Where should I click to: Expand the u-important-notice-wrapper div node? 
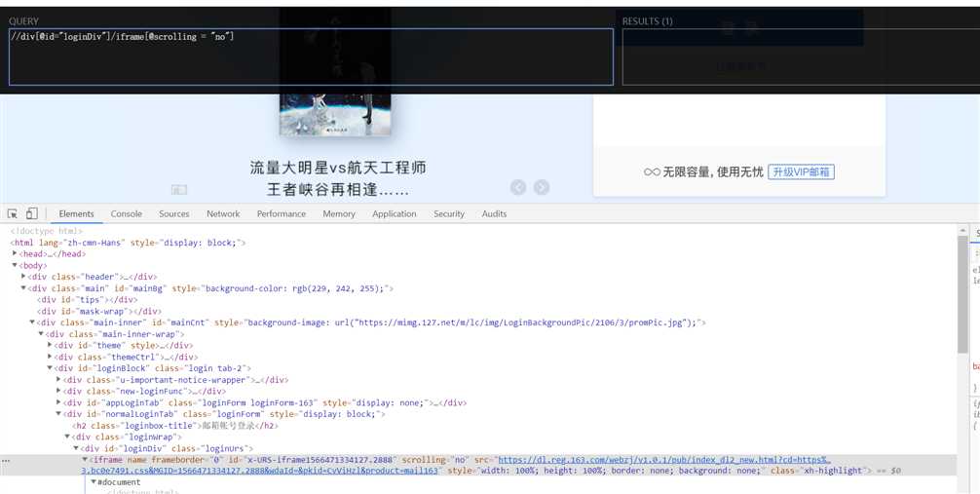pyautogui.click(x=58, y=380)
